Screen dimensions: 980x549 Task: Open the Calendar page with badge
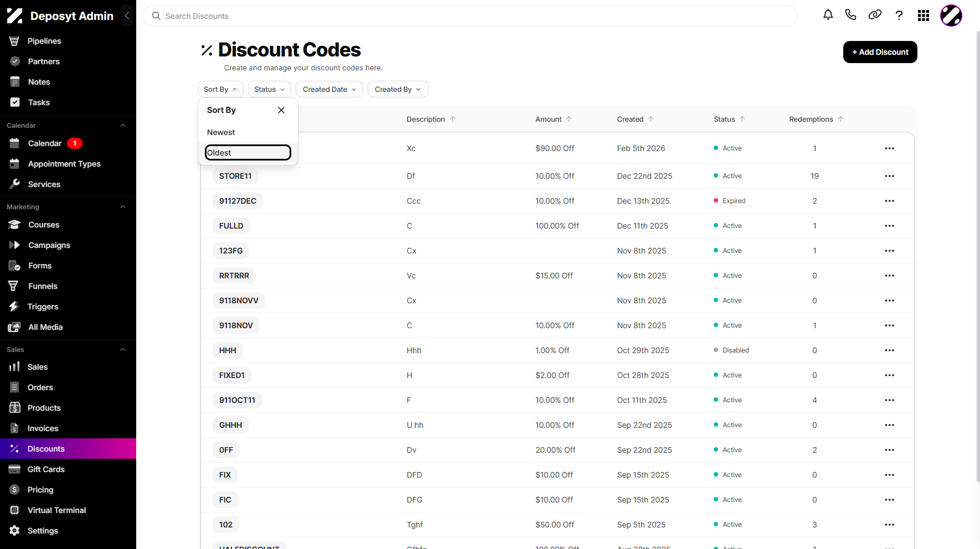68,143
